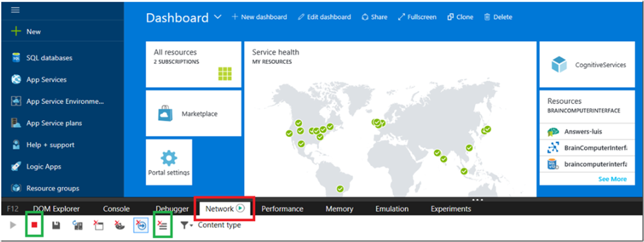This screenshot has width=644, height=242.
Task: Delete the dashboard
Action: pyautogui.click(x=498, y=17)
